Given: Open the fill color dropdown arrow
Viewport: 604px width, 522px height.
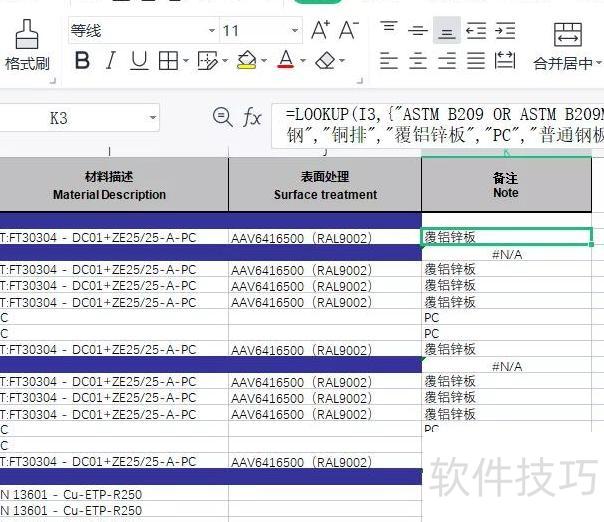Looking at the screenshot, I should (x=264, y=60).
